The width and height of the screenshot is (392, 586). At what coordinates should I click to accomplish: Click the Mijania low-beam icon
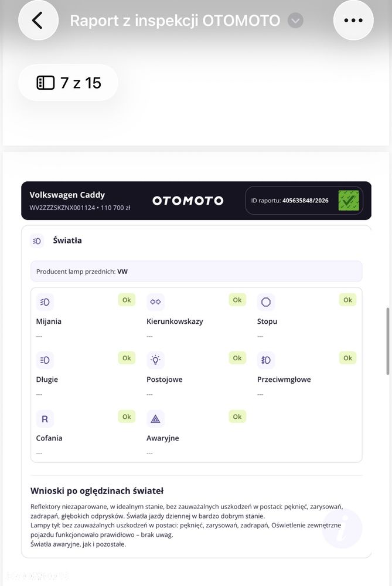point(45,302)
